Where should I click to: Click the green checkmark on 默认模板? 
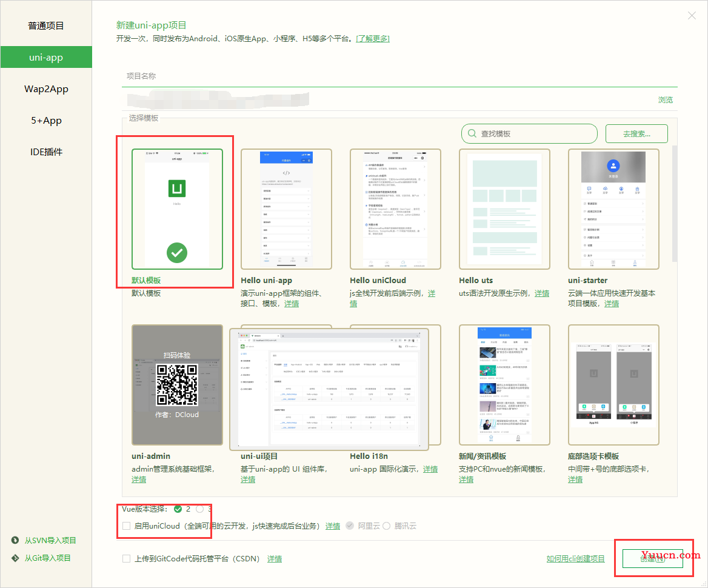pyautogui.click(x=177, y=253)
